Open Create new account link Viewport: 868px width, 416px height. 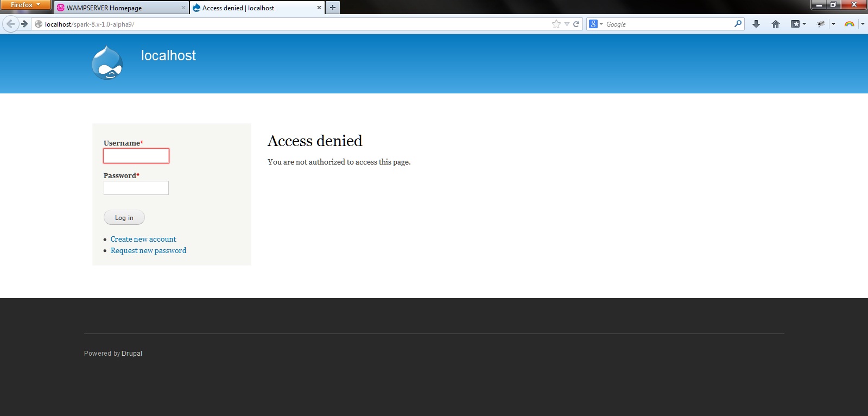tap(143, 239)
